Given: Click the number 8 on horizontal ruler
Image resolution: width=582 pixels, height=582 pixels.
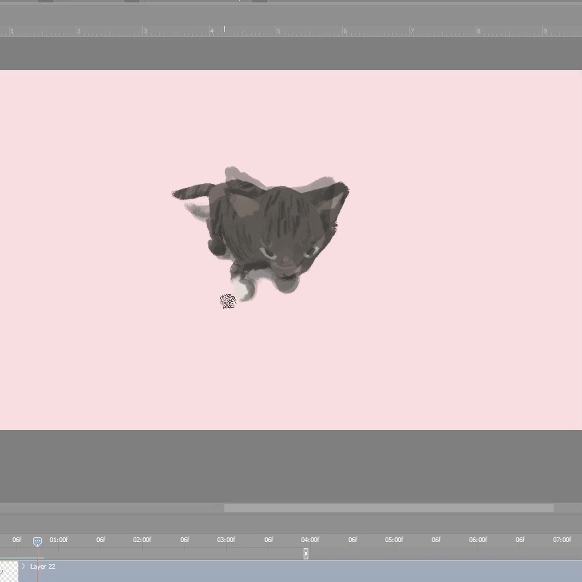Looking at the screenshot, I should [x=478, y=31].
